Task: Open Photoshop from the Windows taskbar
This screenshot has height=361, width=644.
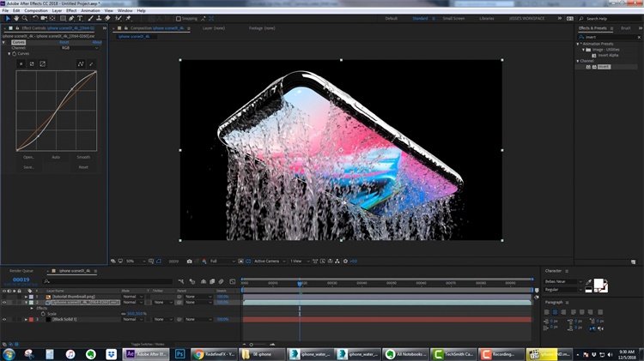Action: 179,354
